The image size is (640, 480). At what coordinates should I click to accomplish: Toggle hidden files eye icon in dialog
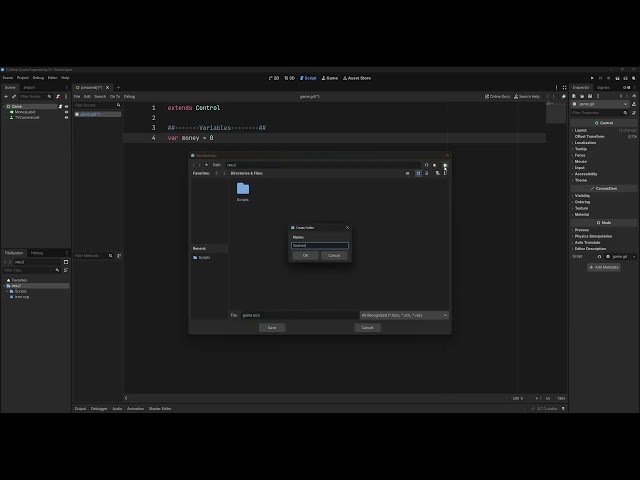click(407, 173)
